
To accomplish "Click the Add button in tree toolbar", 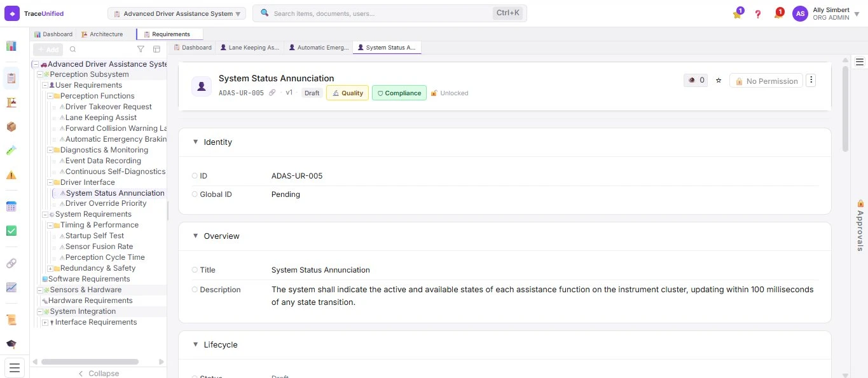I will coord(48,50).
